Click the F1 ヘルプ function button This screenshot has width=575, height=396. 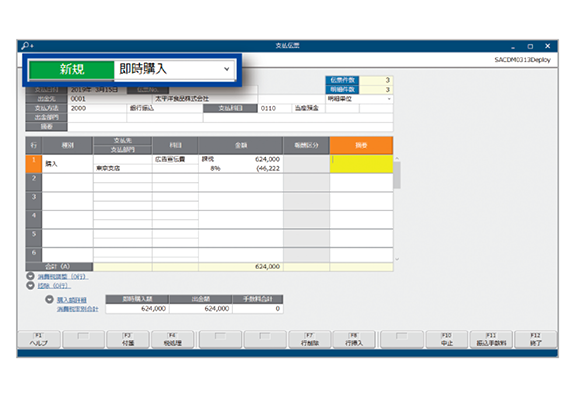pyautogui.click(x=39, y=339)
